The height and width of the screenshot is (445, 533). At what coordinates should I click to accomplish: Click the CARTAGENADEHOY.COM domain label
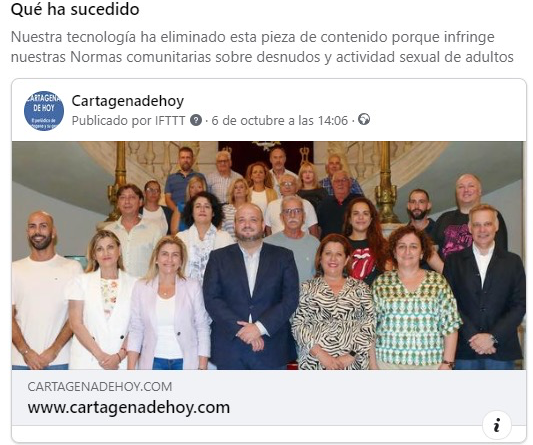point(100,387)
